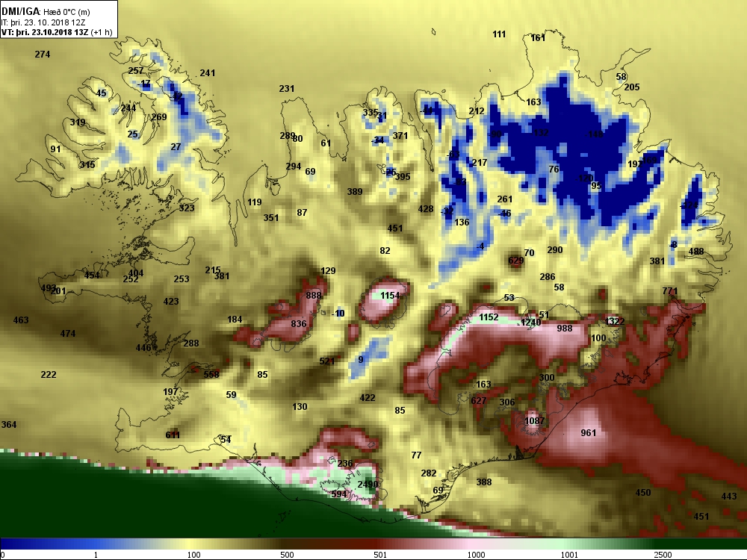
Task: Click the value 290
Action: click(x=555, y=250)
